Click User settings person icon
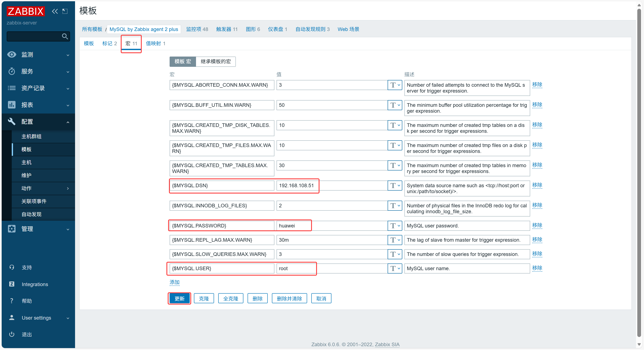Screen dimensions: 644x351 tap(12, 317)
